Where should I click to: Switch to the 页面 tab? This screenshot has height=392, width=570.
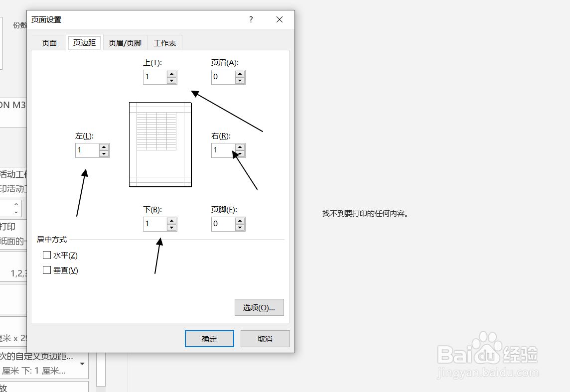48,42
